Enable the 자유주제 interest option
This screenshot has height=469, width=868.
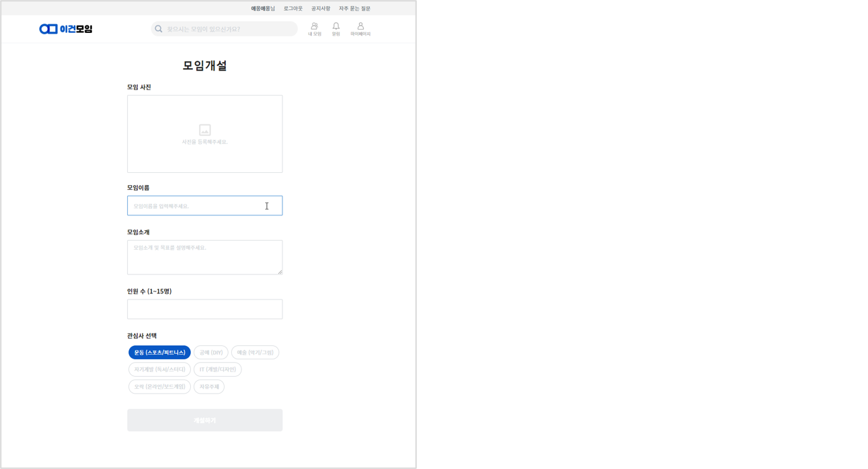(208, 386)
